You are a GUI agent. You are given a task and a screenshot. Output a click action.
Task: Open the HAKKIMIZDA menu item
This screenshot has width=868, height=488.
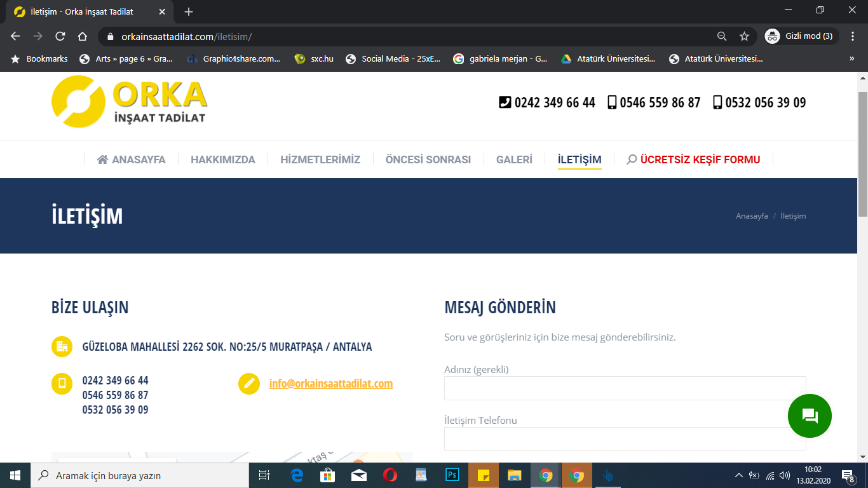click(223, 159)
